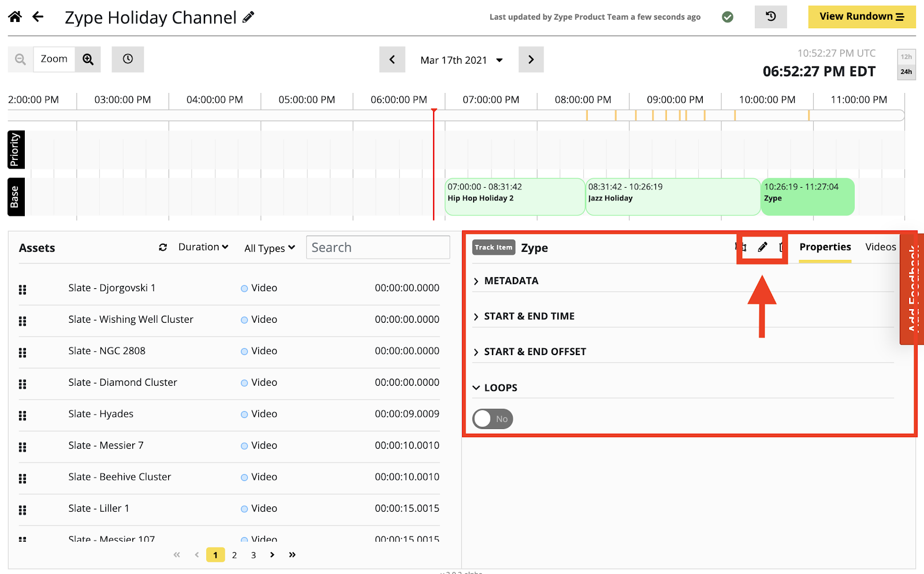Refresh the Assets list
The width and height of the screenshot is (924, 574).
tap(163, 247)
